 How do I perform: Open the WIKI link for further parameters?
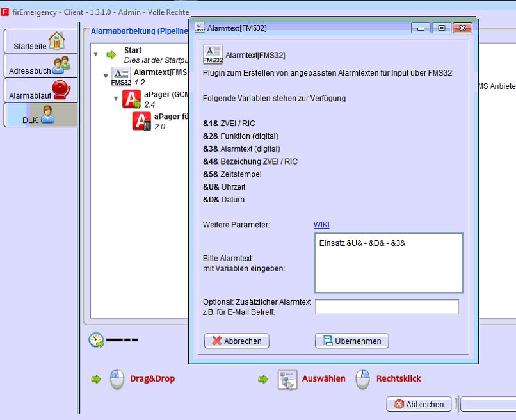pyautogui.click(x=321, y=225)
